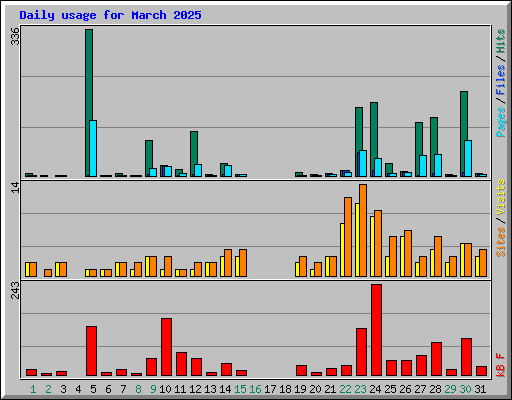Image resolution: width=512 pixels, height=400 pixels.
Task: Click the day label "24"
Action: coord(375,389)
